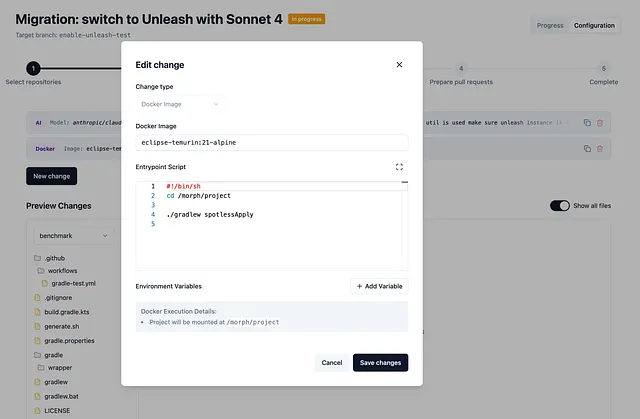
Task: Click step 1 Select repositories circle
Action: pos(33,68)
